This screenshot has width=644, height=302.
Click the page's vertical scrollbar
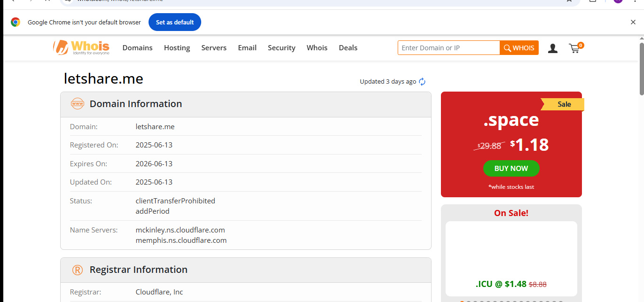[x=641, y=70]
